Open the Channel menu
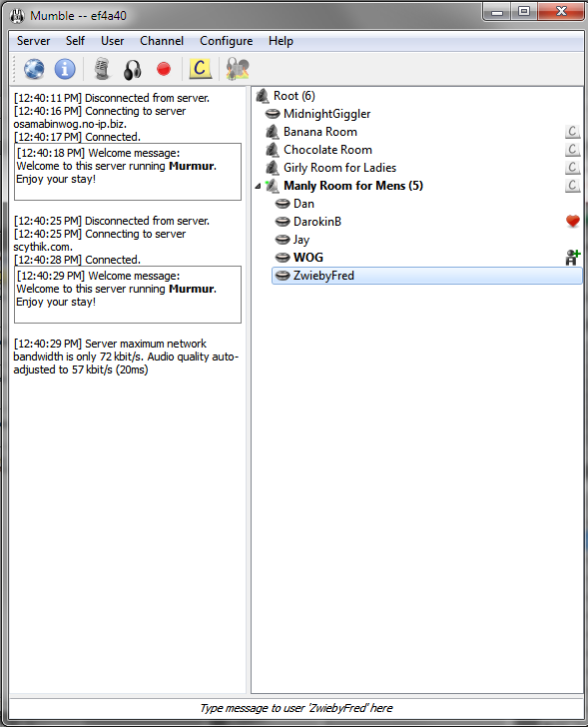Image resolution: width=588 pixels, height=727 pixels. click(162, 41)
